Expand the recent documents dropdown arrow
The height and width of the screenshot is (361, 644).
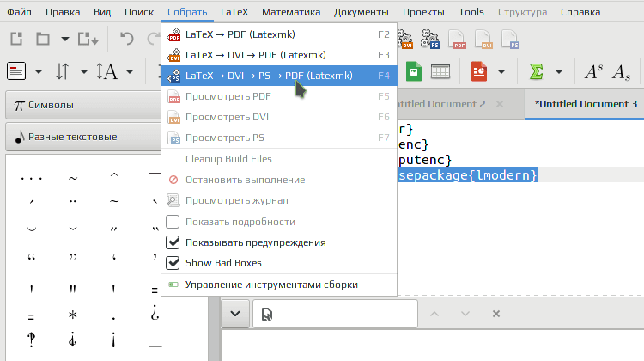[65, 39]
